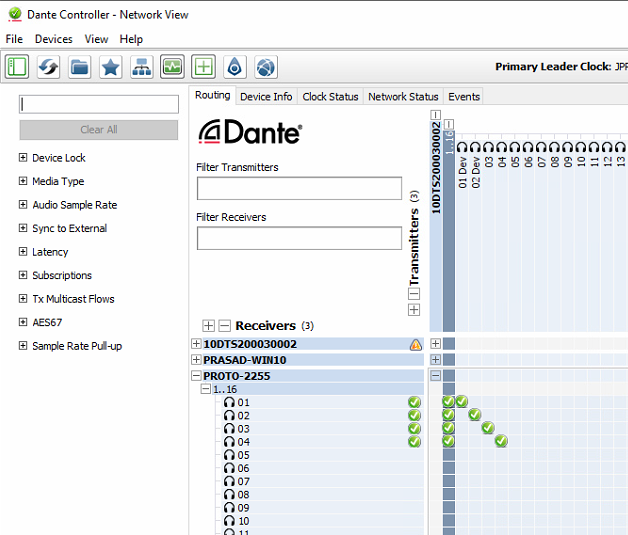Expand the Latency filter
The image size is (628, 535).
[x=23, y=251]
